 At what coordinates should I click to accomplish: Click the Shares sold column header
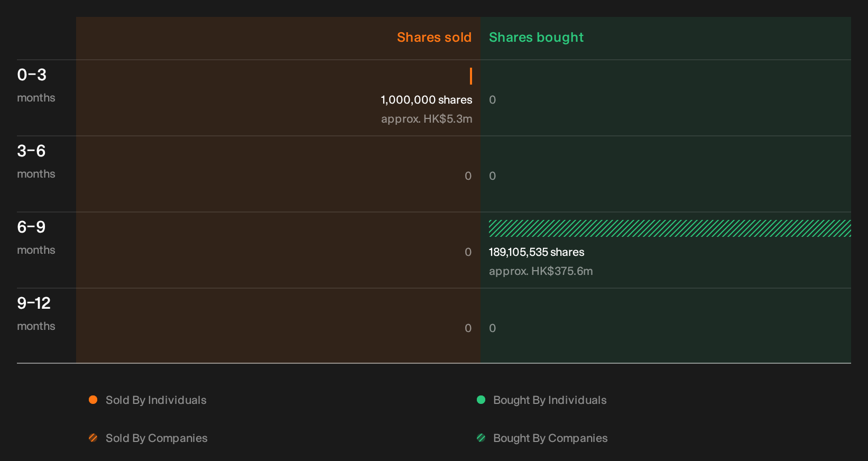click(x=434, y=38)
